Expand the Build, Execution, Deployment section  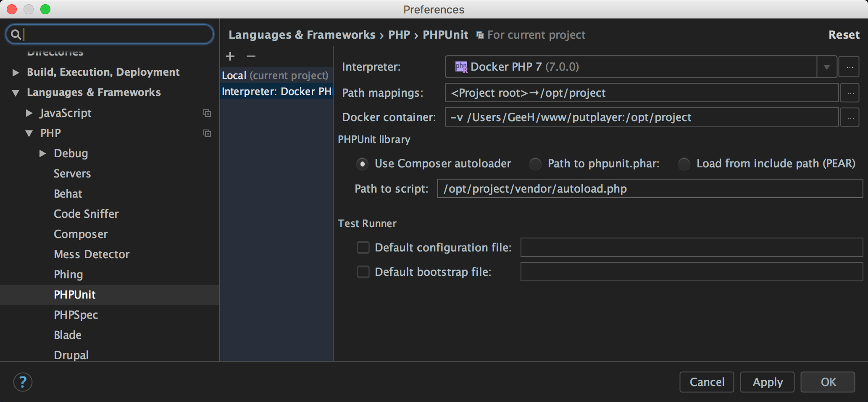point(16,72)
